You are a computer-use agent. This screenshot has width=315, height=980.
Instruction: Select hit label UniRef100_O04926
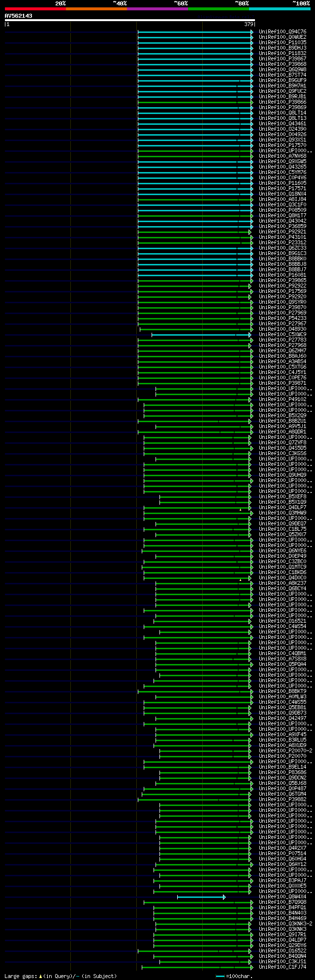coord(283,135)
